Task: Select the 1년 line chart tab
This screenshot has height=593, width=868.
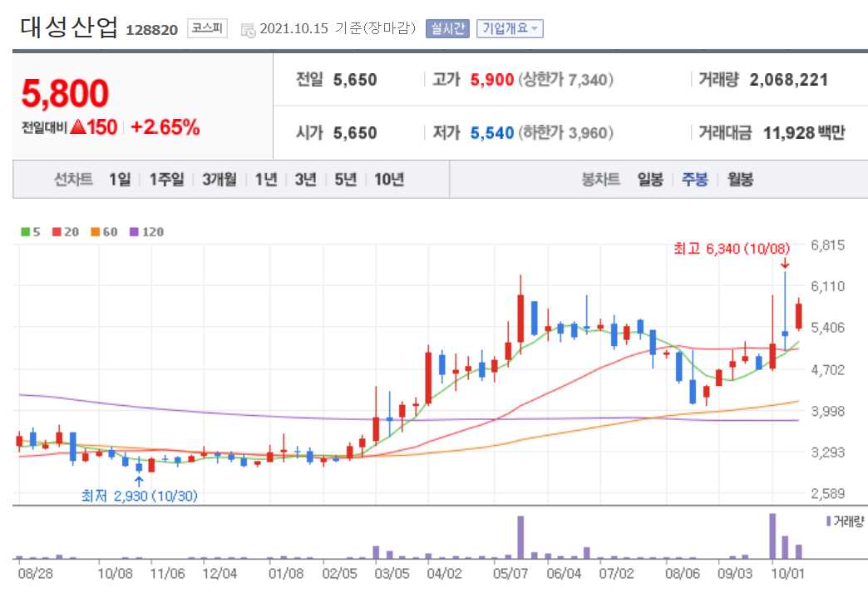Action: pyautogui.click(x=266, y=180)
